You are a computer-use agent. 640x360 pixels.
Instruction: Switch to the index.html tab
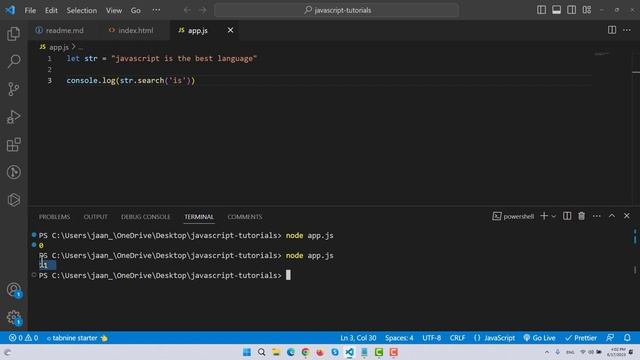point(131,30)
